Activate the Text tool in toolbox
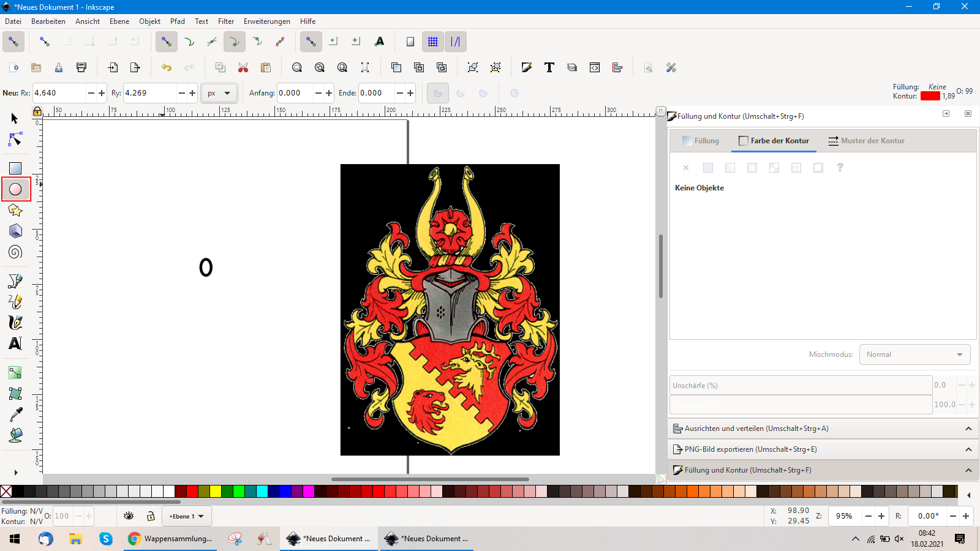Screen dimensions: 980x551 click(15, 343)
